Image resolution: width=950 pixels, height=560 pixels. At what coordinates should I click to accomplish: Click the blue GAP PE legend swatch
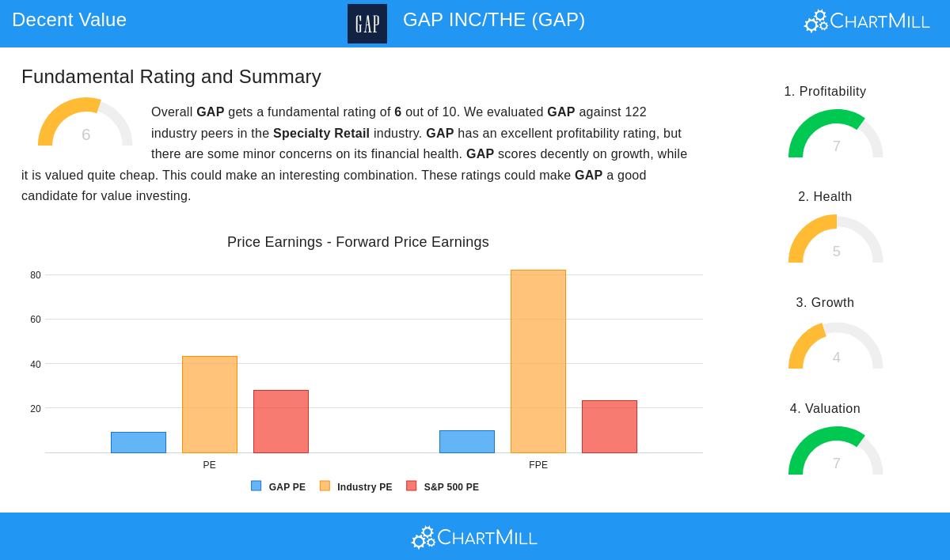pos(256,486)
